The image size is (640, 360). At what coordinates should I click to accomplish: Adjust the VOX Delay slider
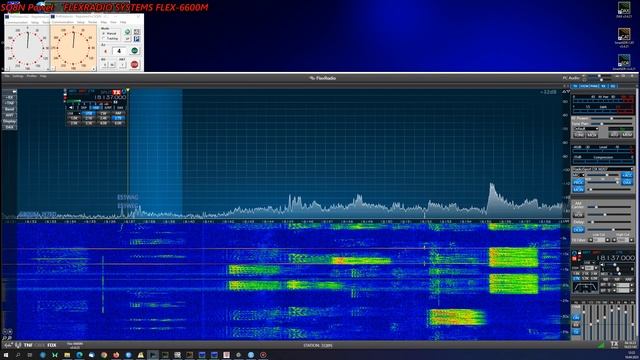[x=609, y=222]
